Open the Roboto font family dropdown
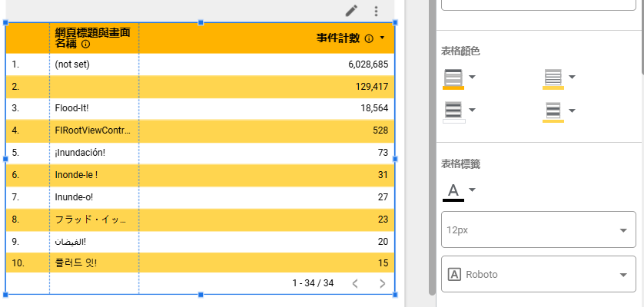Image resolution: width=644 pixels, height=307 pixels. coord(538,275)
